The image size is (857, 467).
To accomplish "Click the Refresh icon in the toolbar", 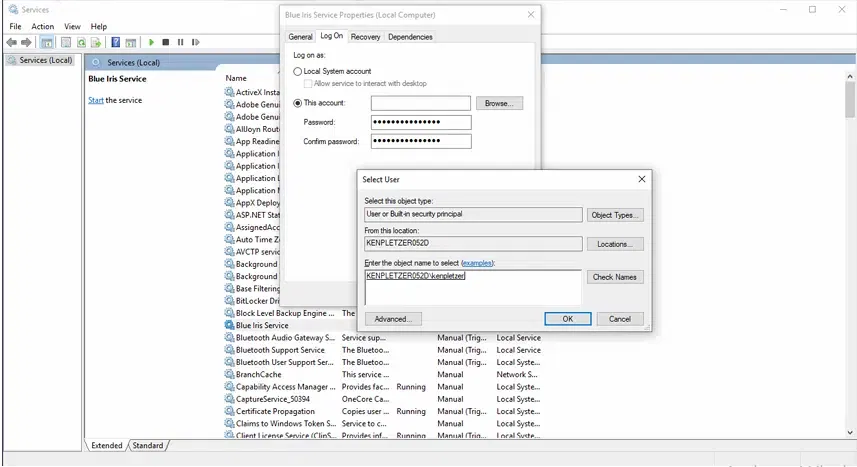I will (80, 42).
